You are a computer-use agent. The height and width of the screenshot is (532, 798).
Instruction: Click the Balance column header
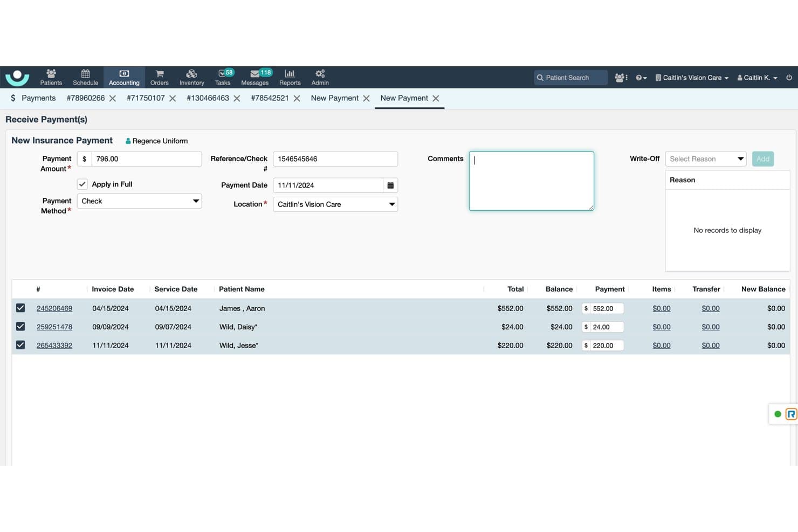[559, 289]
